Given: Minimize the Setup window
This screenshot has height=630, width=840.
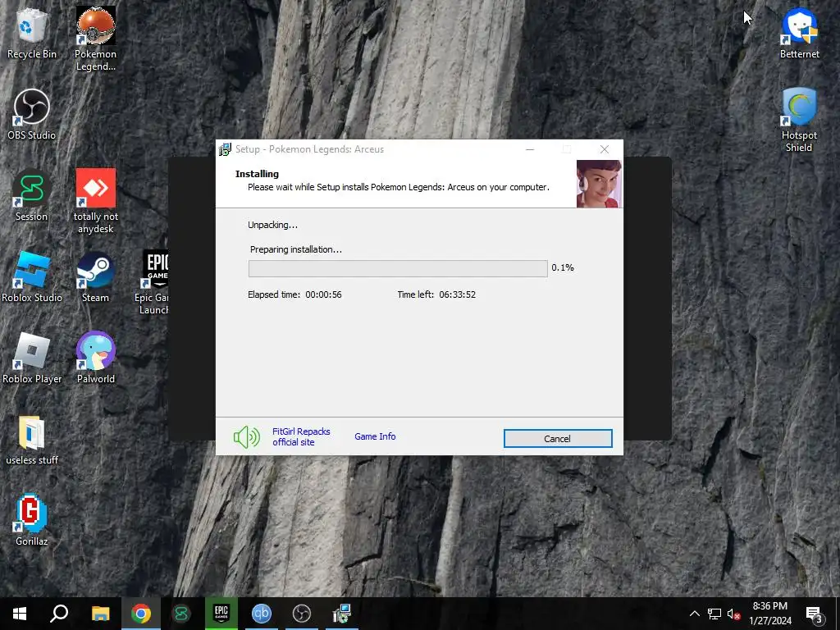Looking at the screenshot, I should 530,149.
